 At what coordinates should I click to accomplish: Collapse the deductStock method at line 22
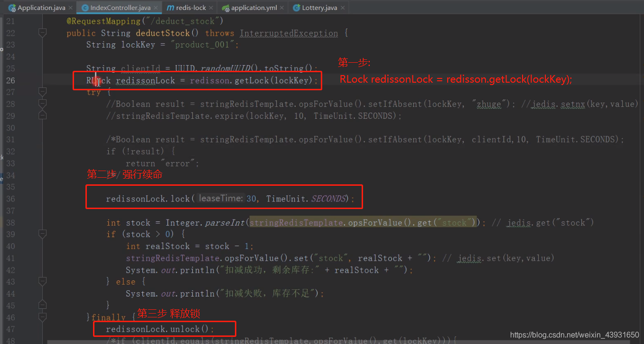click(x=42, y=33)
